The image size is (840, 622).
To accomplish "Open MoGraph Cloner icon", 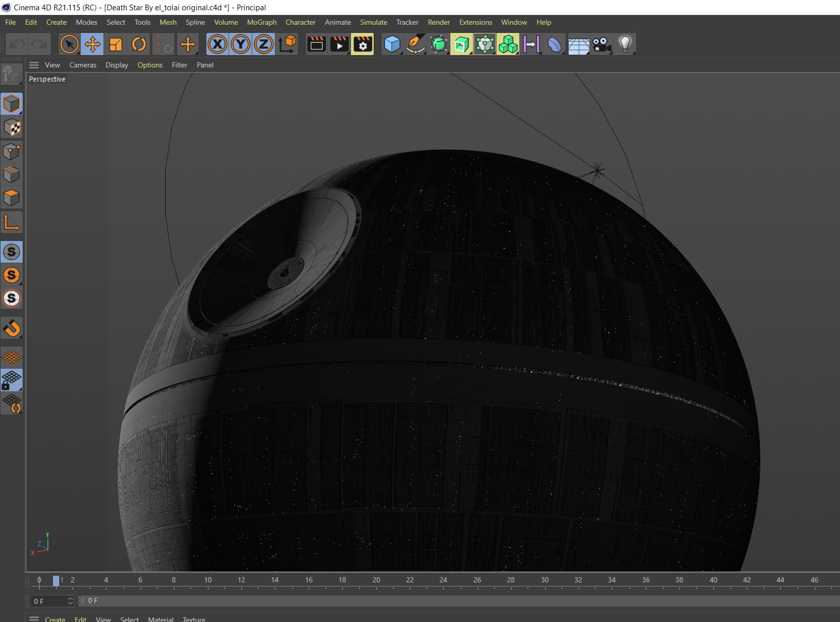I will [485, 44].
